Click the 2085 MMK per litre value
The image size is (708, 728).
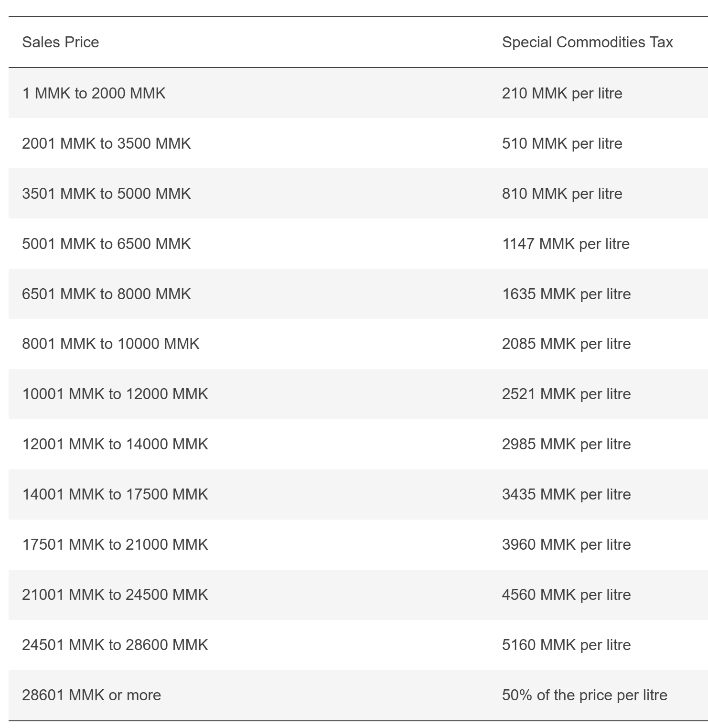(566, 344)
